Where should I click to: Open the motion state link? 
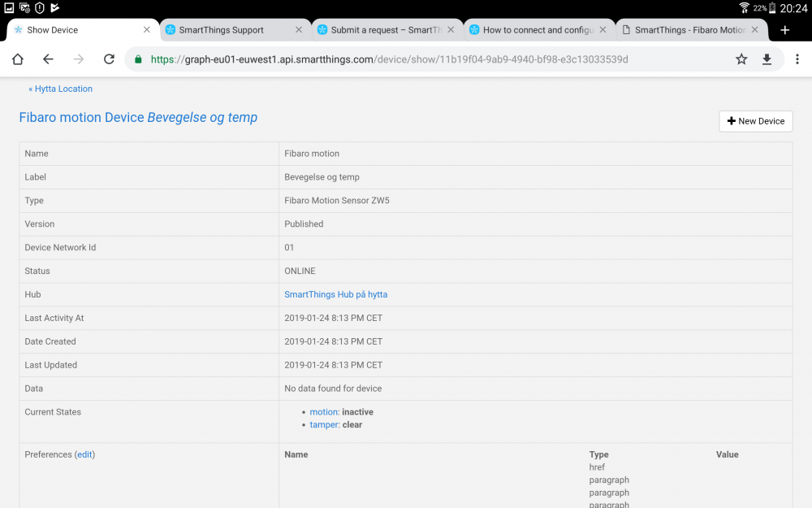tap(323, 412)
